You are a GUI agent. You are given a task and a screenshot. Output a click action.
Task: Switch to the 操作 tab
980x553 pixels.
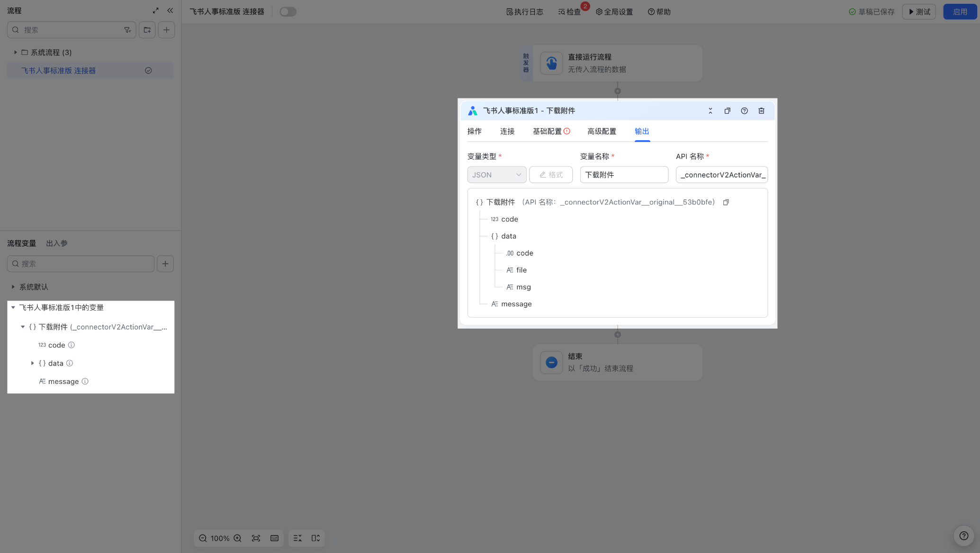coord(475,131)
